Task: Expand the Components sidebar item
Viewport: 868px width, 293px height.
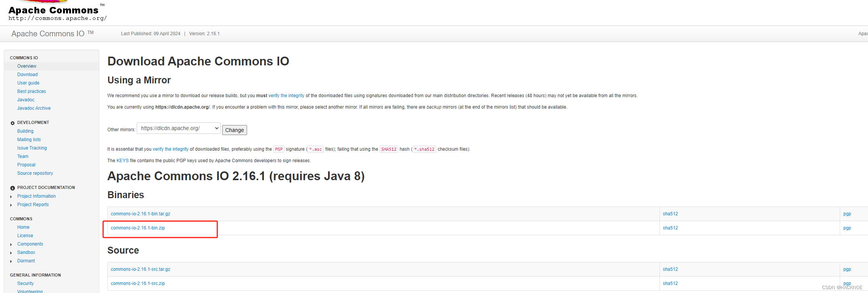Action: 11,244
